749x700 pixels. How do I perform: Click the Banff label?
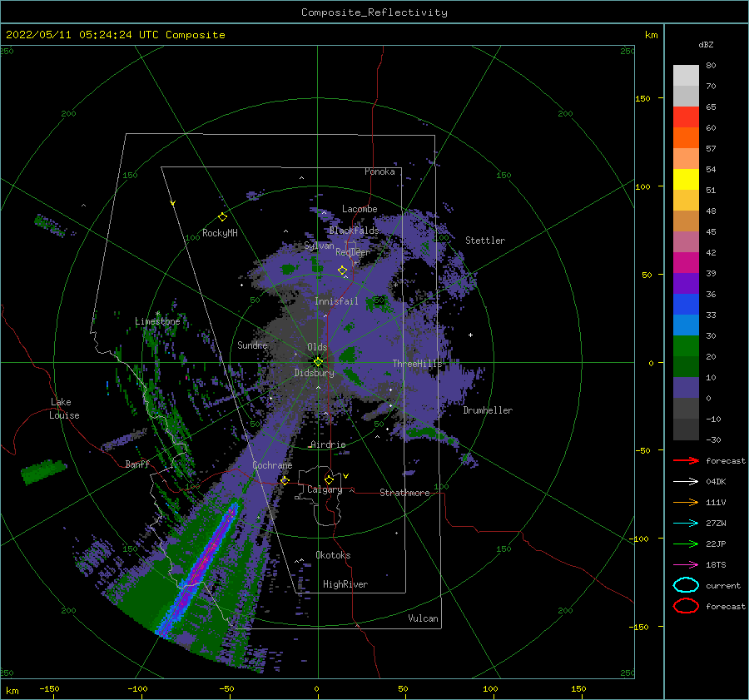[137, 464]
